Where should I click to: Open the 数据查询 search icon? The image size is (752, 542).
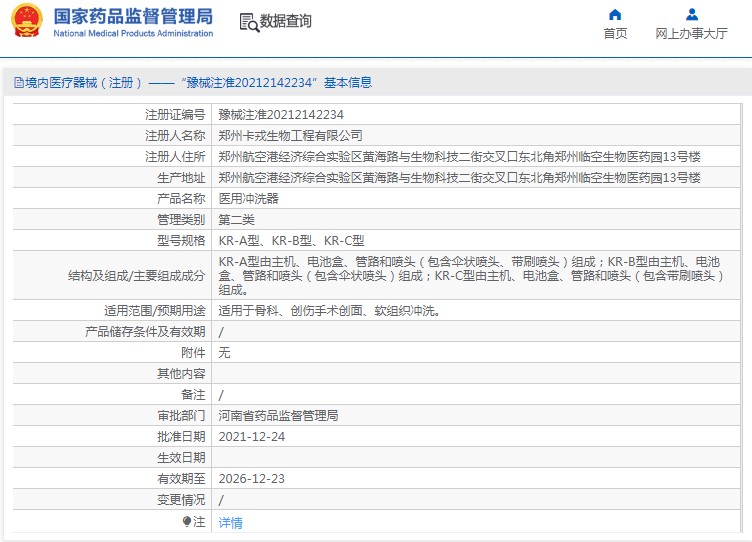pyautogui.click(x=249, y=23)
